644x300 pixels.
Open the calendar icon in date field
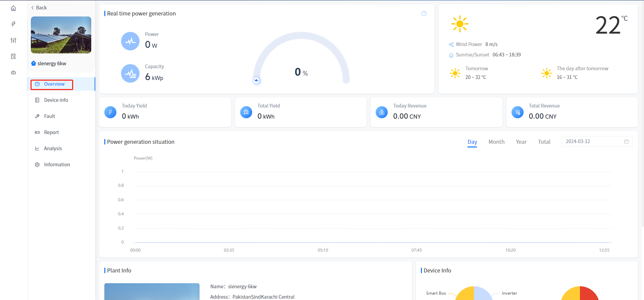point(626,141)
